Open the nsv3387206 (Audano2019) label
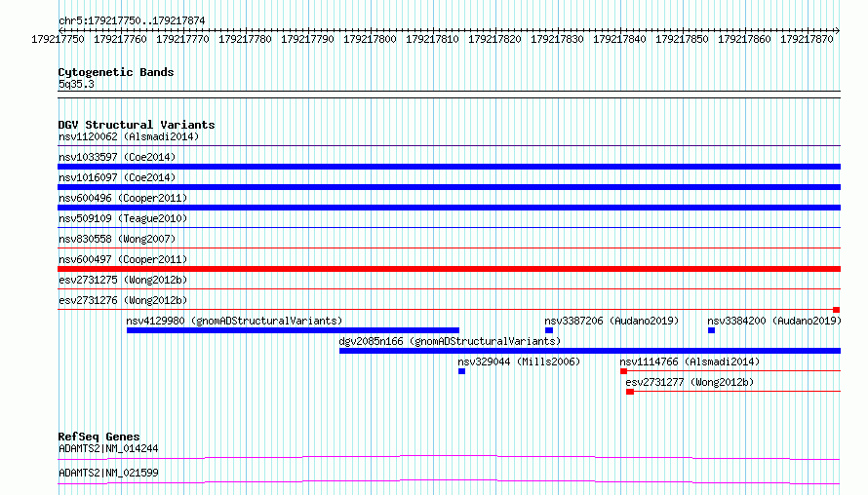The image size is (868, 495). pos(612,321)
